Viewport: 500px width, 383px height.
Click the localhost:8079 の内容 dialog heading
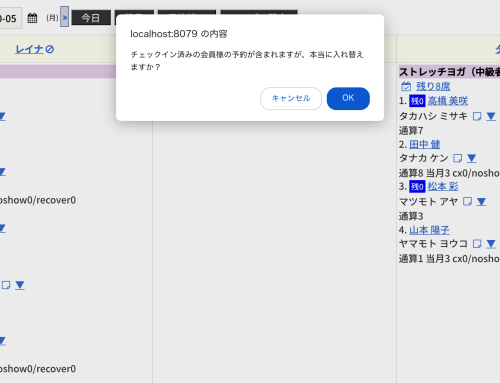(x=179, y=34)
